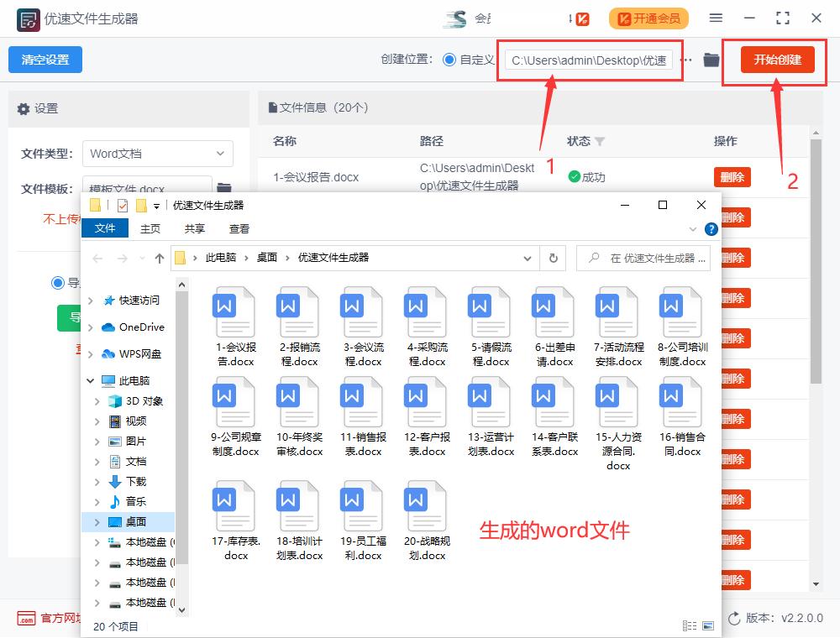The image size is (840, 638).
Task: Switch to the 主页 ribbon tab
Action: pyautogui.click(x=150, y=227)
